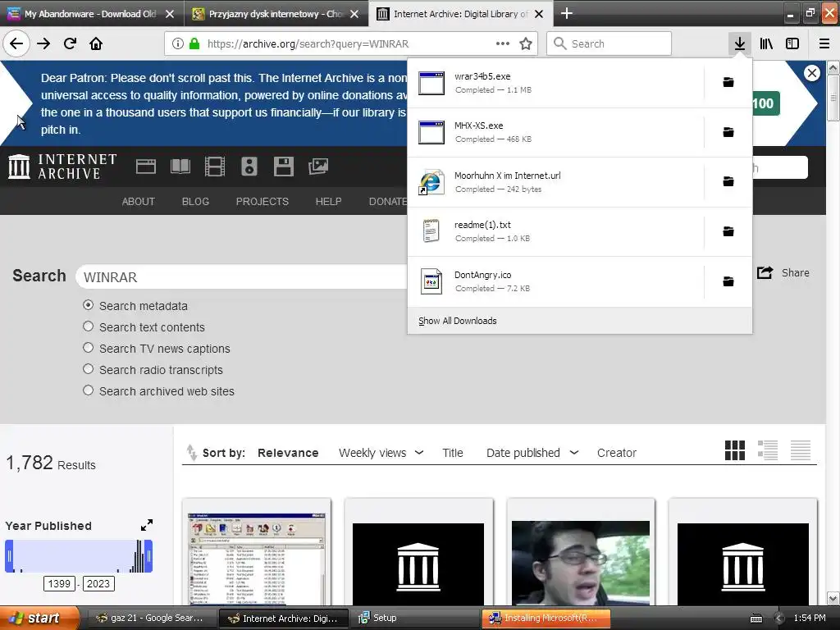Open Internet Archive video film icon
The width and height of the screenshot is (840, 630).
(215, 167)
